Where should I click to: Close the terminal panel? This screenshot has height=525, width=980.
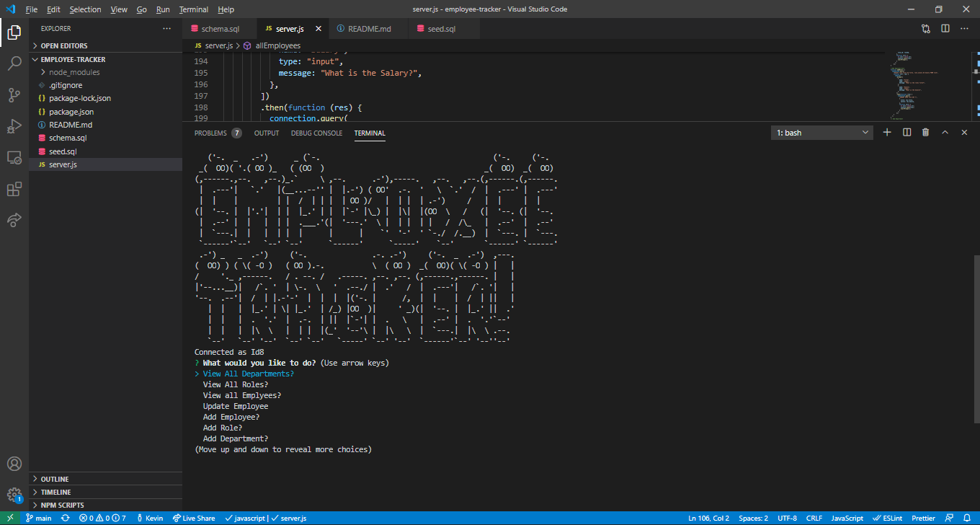(964, 133)
